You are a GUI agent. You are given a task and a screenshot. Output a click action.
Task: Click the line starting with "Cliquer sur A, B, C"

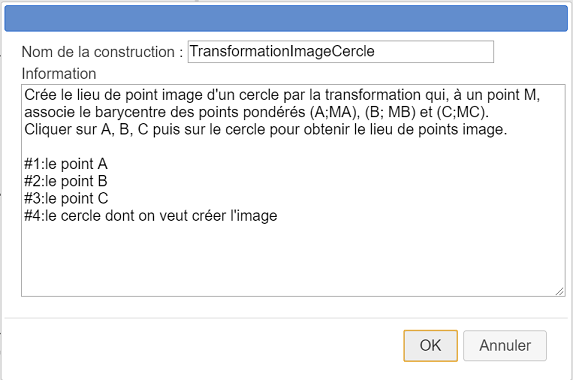coord(266,129)
